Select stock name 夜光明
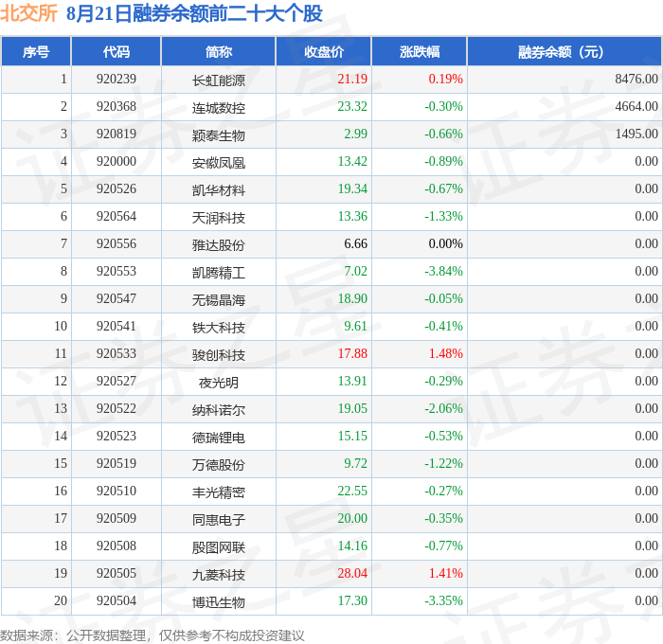 tap(219, 383)
